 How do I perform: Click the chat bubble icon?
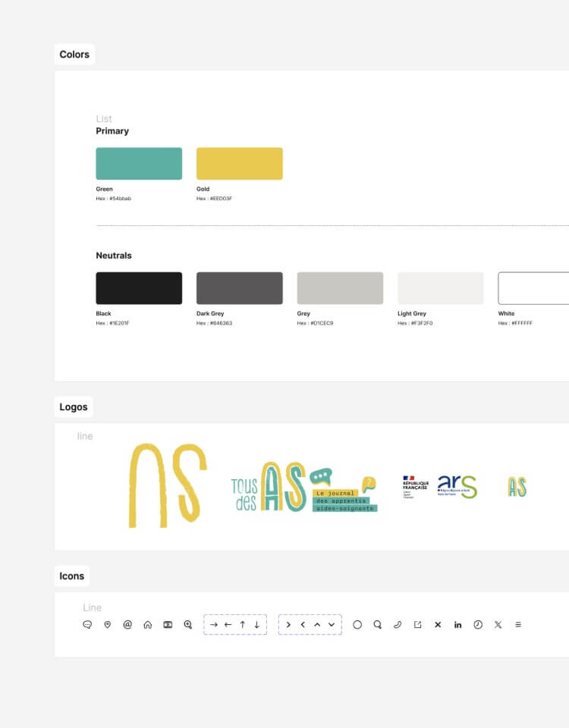[87, 624]
